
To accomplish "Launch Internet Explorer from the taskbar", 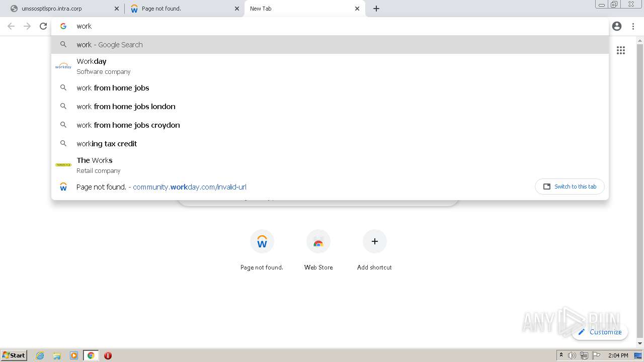I will click(40, 355).
